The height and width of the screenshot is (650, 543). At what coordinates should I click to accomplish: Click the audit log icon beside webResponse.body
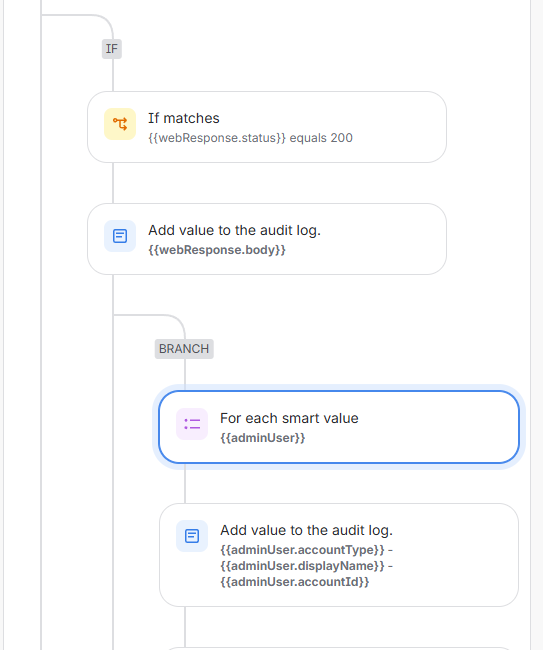[x=120, y=236]
